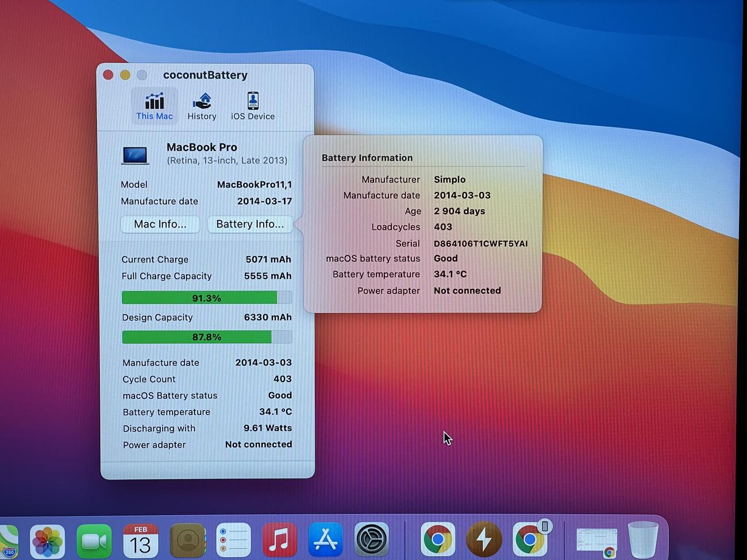747x560 pixels.
Task: Click the Battery Information popover heading
Action: [367, 158]
